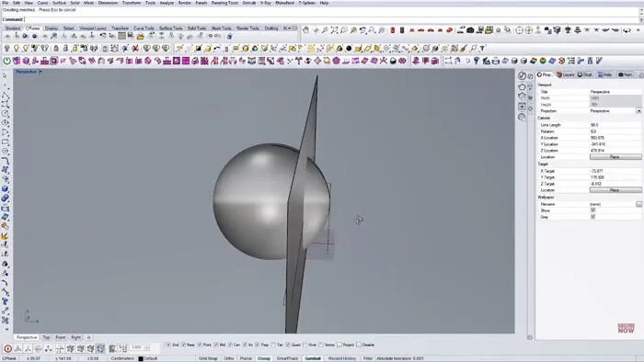
Task: Click the green power icon
Action: pos(7,61)
